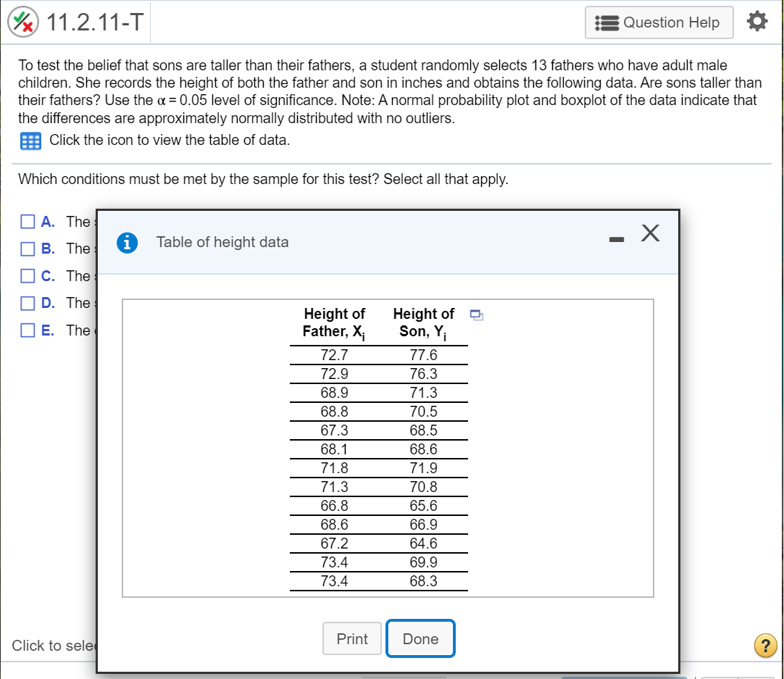Open the settings gear menu
The width and height of the screenshot is (784, 679).
click(758, 22)
